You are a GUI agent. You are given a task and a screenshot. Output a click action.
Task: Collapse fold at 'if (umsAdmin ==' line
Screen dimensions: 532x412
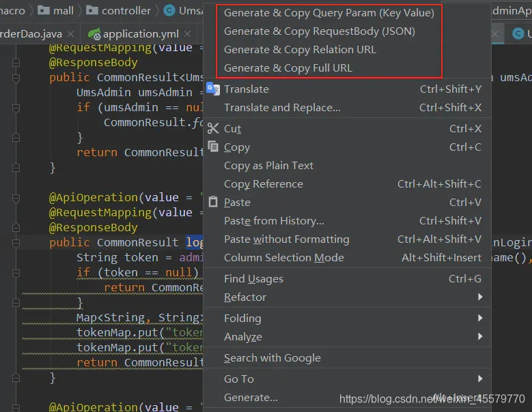(16, 108)
